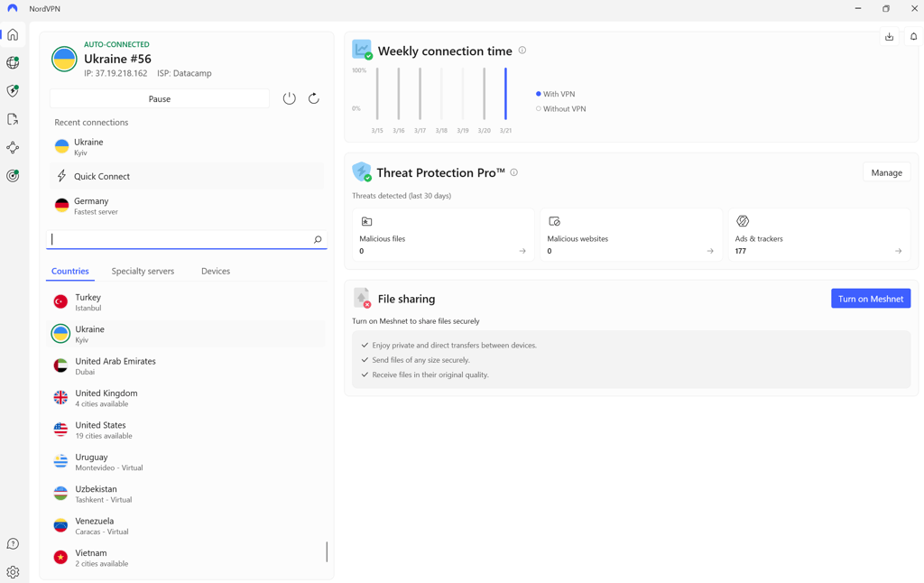
Task: Click the Ukraine #56 server name
Action: (x=117, y=59)
